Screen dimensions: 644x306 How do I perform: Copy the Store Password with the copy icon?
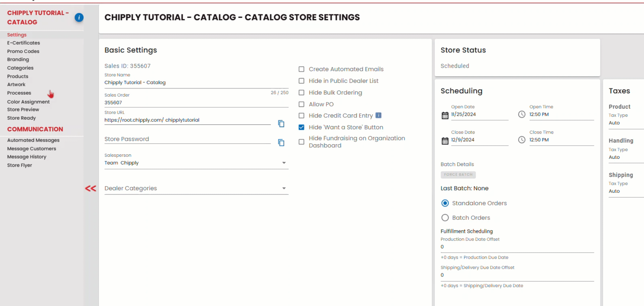click(281, 143)
